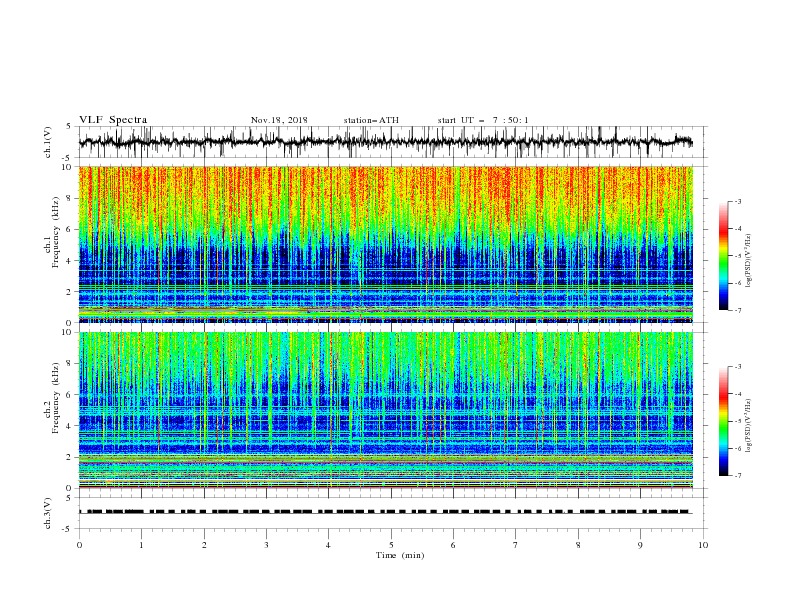Click ch.2 spectrogram's "6" kHz tick label
The image size is (792, 612).
(x=70, y=394)
